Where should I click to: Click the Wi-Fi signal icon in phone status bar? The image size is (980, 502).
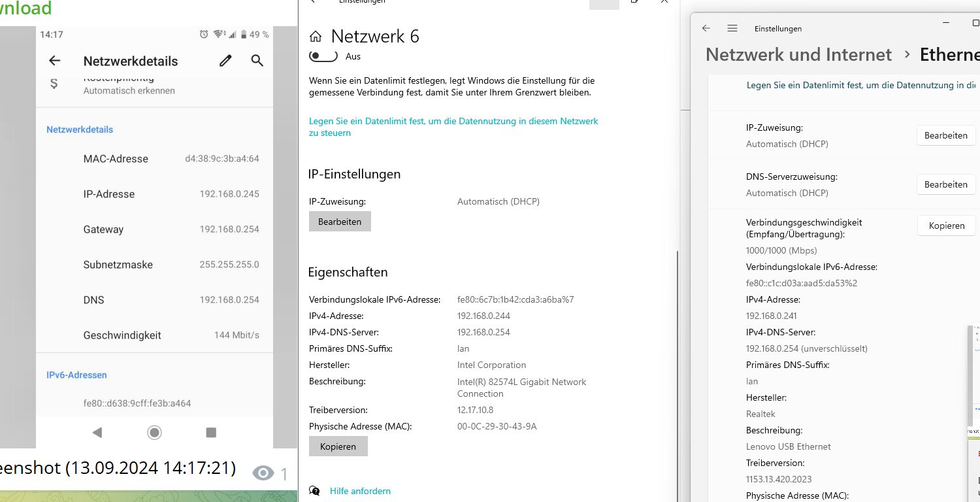point(218,34)
